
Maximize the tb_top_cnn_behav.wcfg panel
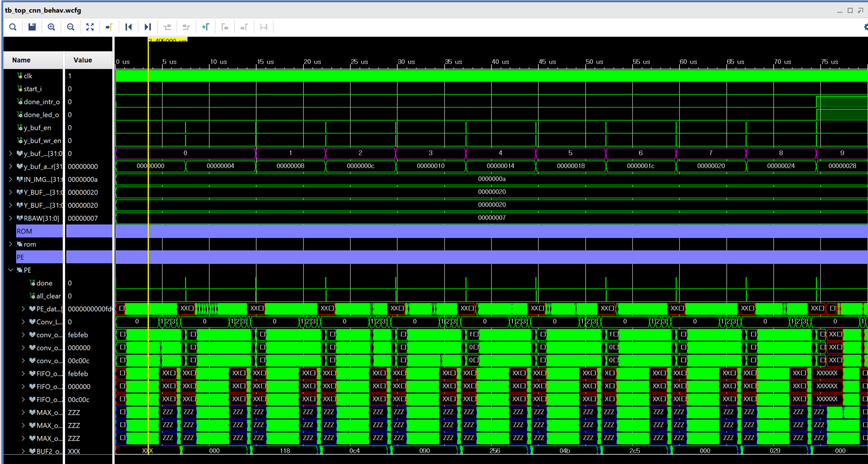point(850,10)
